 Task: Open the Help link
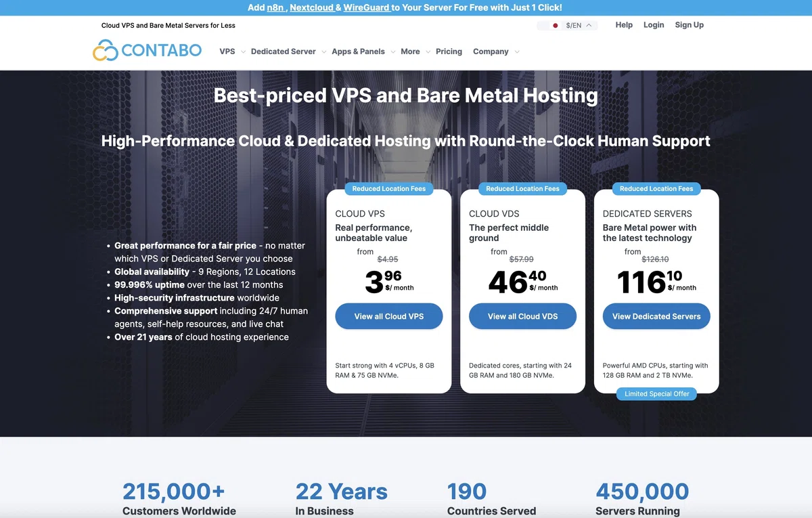click(x=624, y=25)
